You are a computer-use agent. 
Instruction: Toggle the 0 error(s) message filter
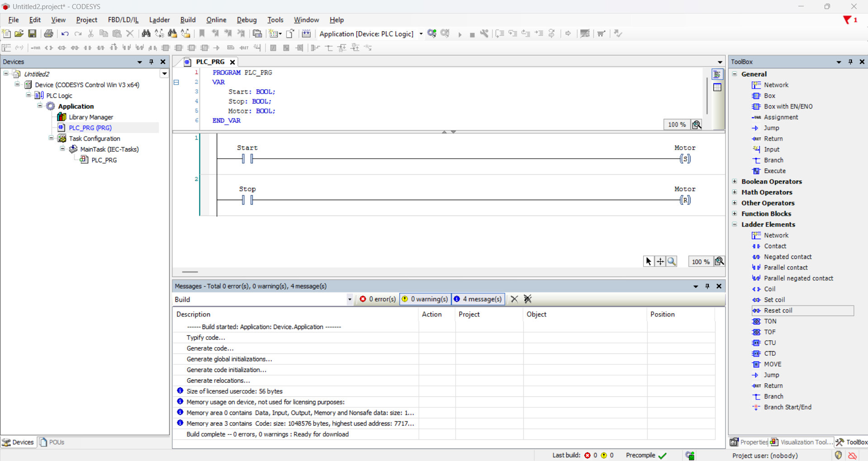pyautogui.click(x=378, y=299)
